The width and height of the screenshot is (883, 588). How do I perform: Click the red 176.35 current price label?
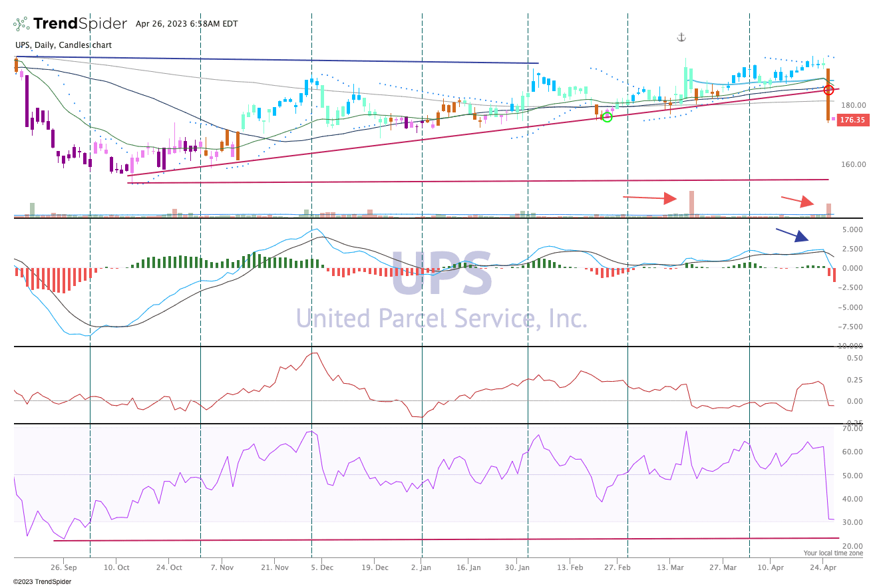pyautogui.click(x=852, y=120)
